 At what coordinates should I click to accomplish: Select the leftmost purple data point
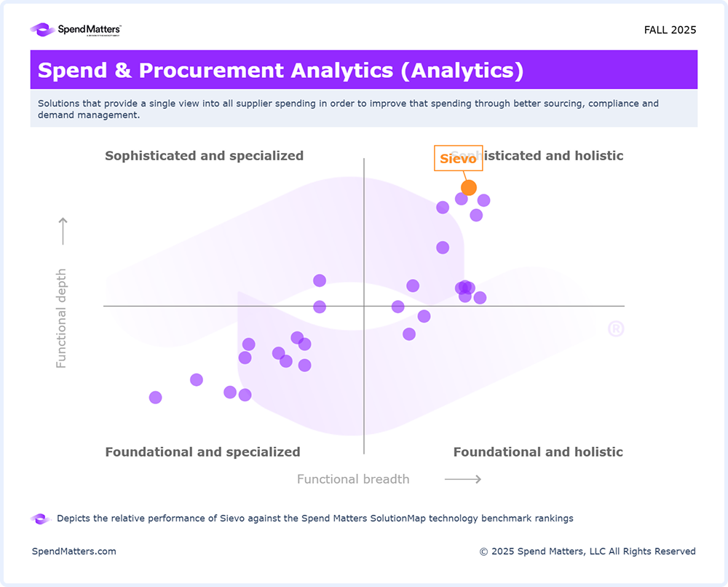click(x=155, y=397)
